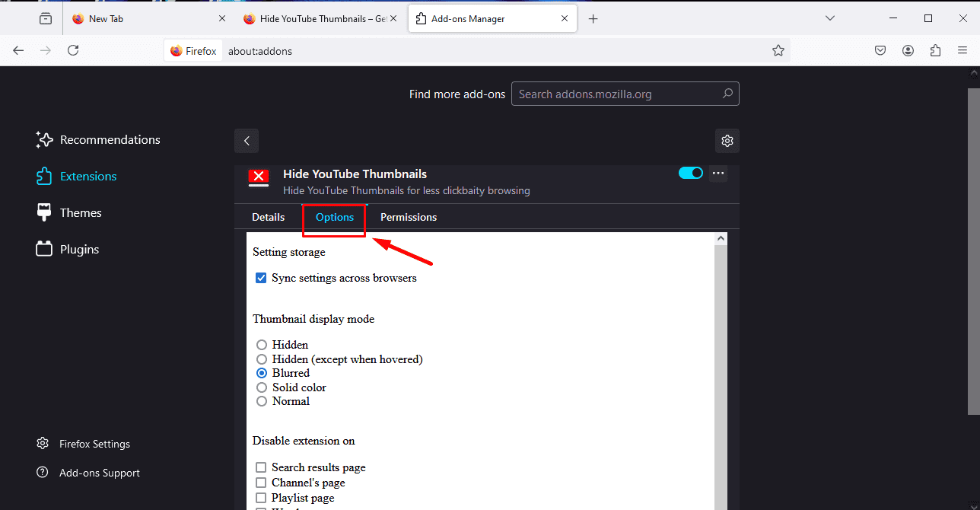Select the Blurred thumbnail mode
This screenshot has height=510, width=980.
(x=262, y=373)
